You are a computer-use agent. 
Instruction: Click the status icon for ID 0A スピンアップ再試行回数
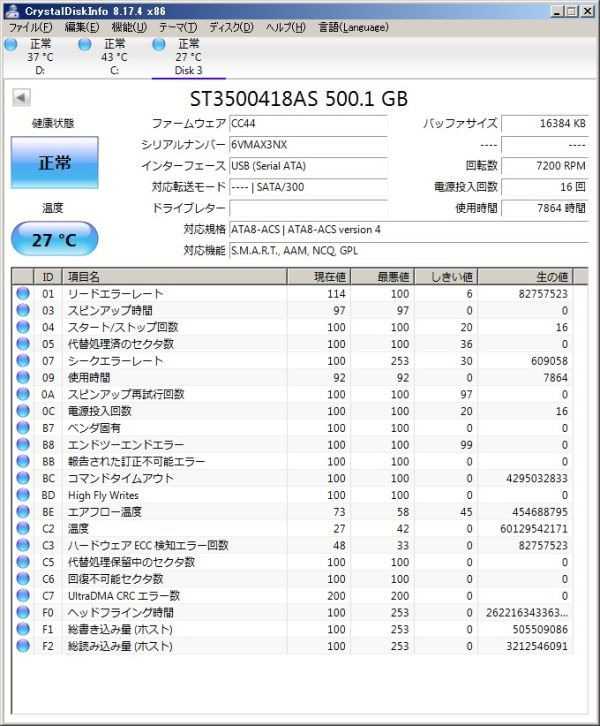[23, 394]
